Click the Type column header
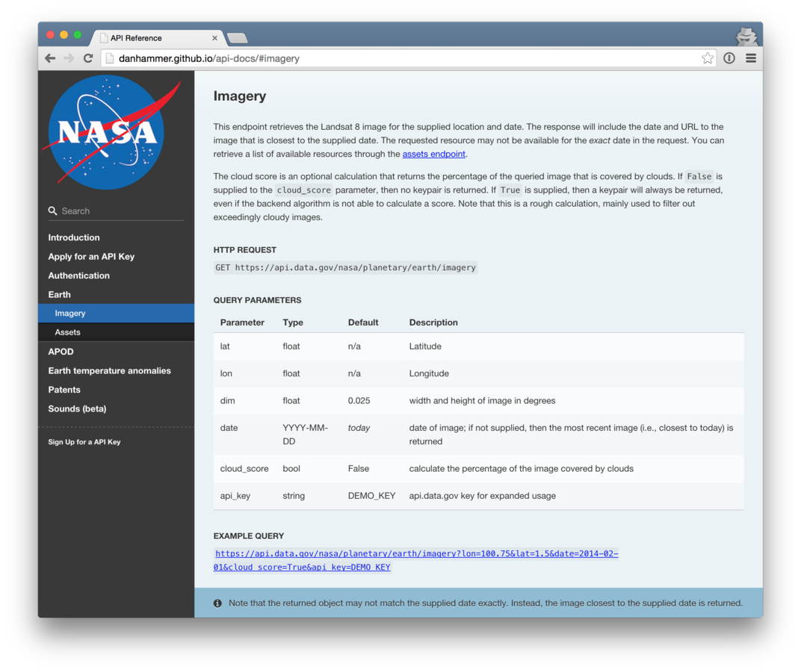Image resolution: width=801 pixels, height=672 pixels. pos(293,323)
